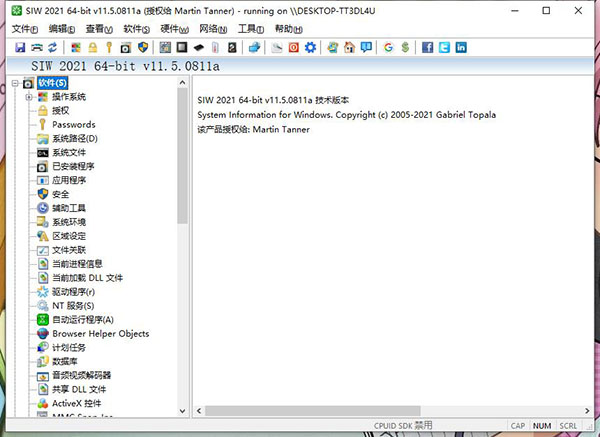Screen dimensions: 600x437
Task: Select 驱动程序(r) in the tree
Action: (73, 292)
